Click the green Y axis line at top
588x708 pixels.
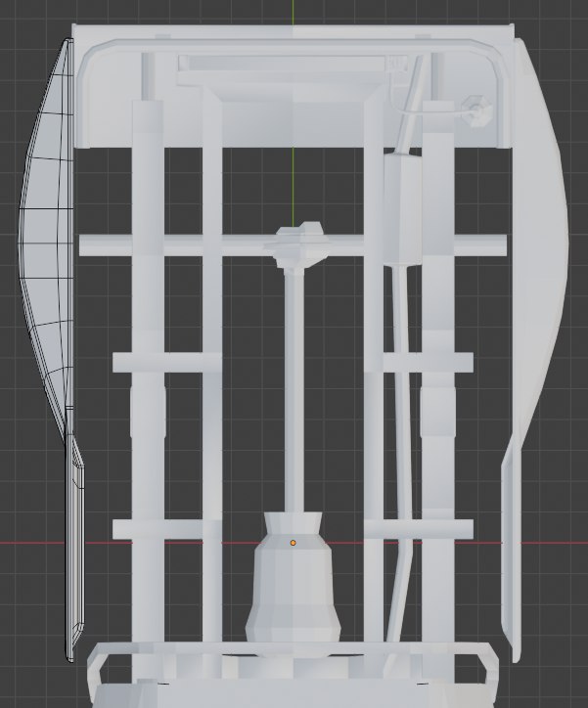[293, 12]
